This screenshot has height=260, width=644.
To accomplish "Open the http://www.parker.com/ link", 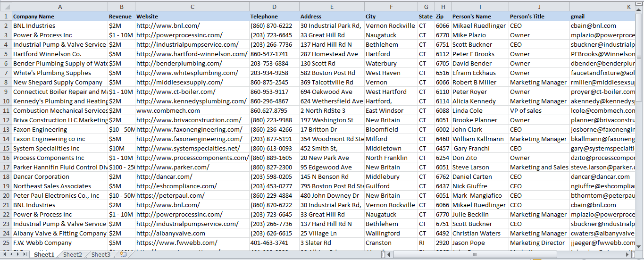I will (x=173, y=167).
